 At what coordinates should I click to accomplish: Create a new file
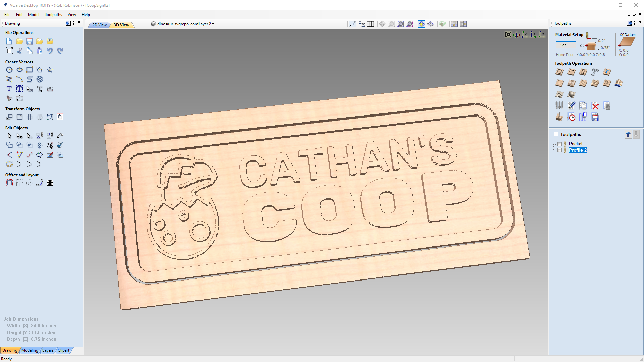(9, 41)
